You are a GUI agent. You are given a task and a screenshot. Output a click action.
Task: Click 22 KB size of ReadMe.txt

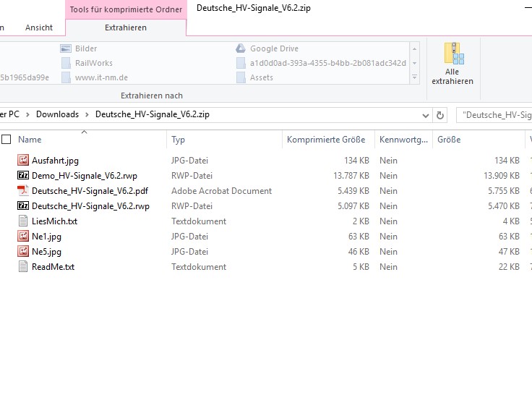(509, 267)
